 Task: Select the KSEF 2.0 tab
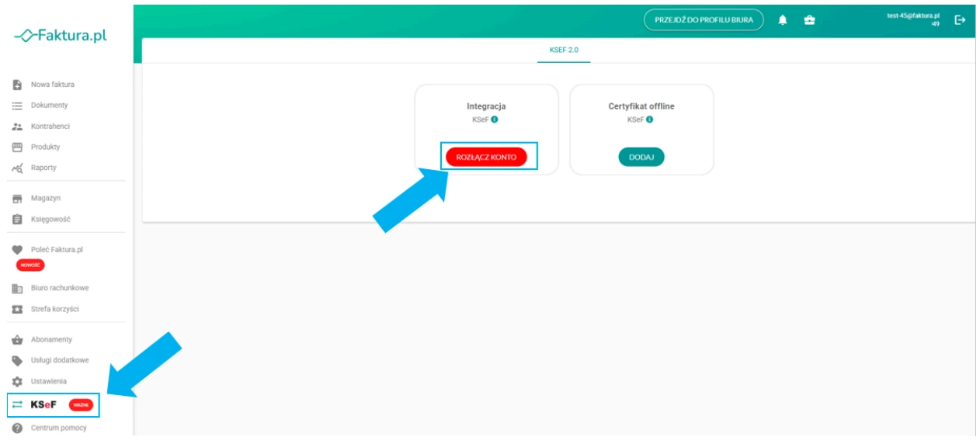point(564,50)
